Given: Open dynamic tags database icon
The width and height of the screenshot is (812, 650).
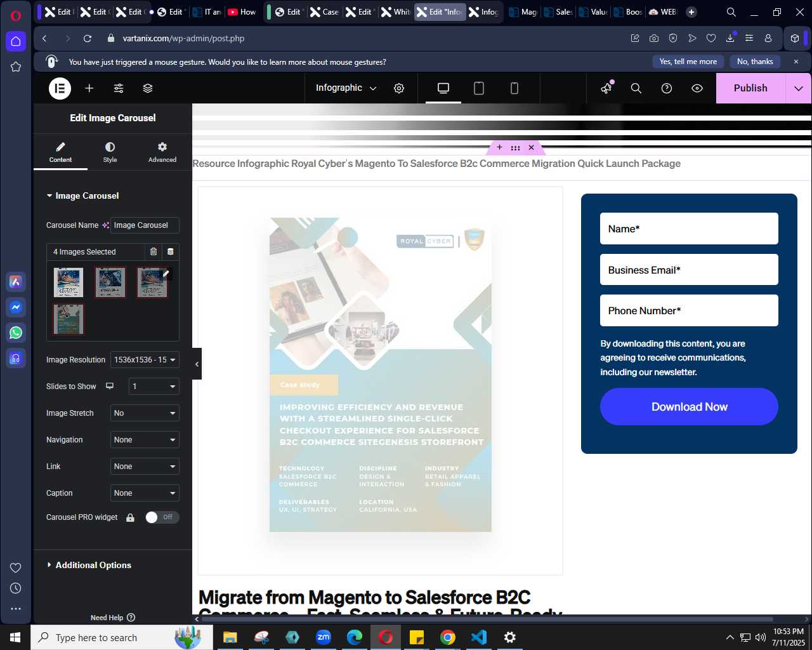Looking at the screenshot, I should tap(171, 252).
